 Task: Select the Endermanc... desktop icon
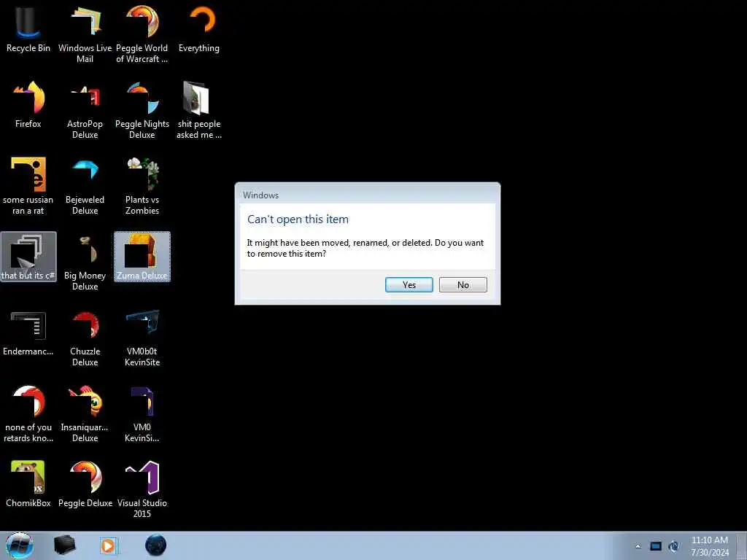(x=28, y=332)
